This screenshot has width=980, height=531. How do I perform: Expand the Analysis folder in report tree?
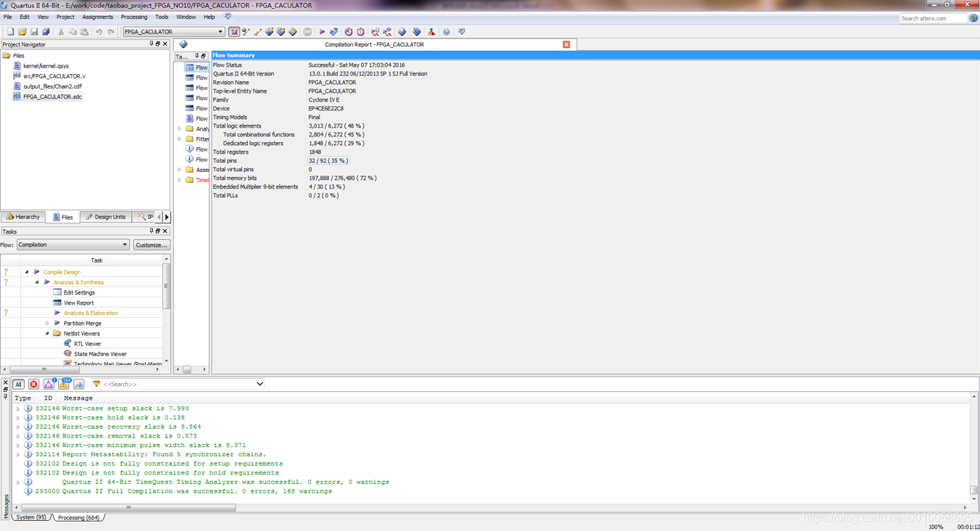[180, 129]
